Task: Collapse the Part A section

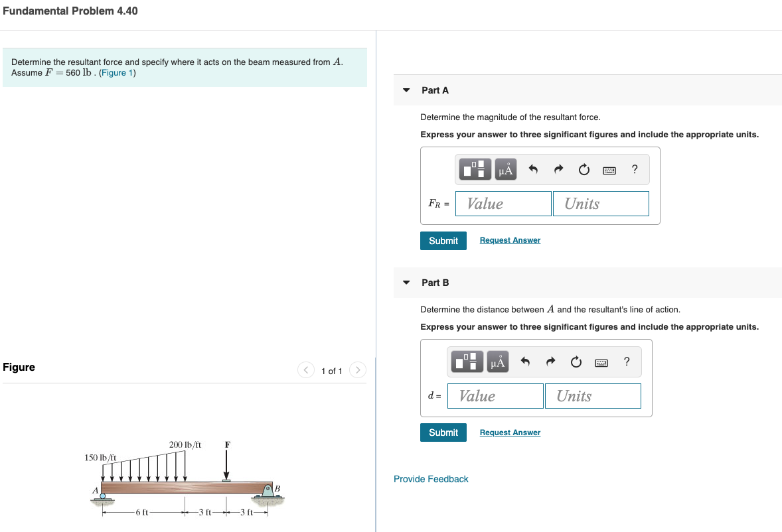Action: [x=406, y=90]
